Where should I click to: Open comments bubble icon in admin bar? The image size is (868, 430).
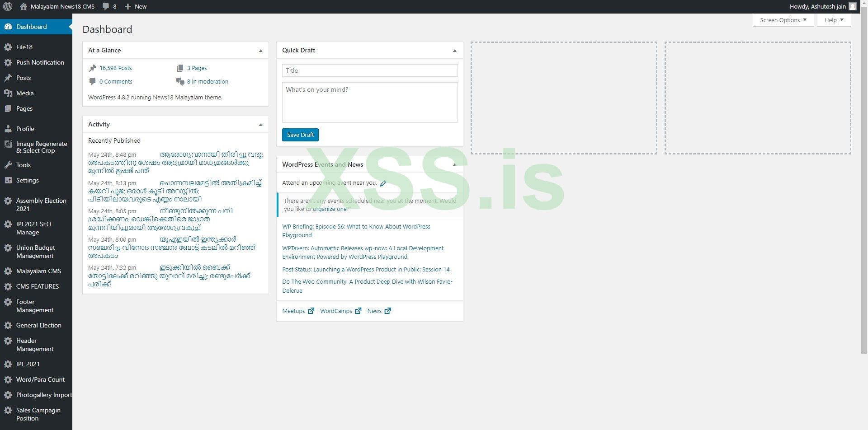tap(106, 7)
